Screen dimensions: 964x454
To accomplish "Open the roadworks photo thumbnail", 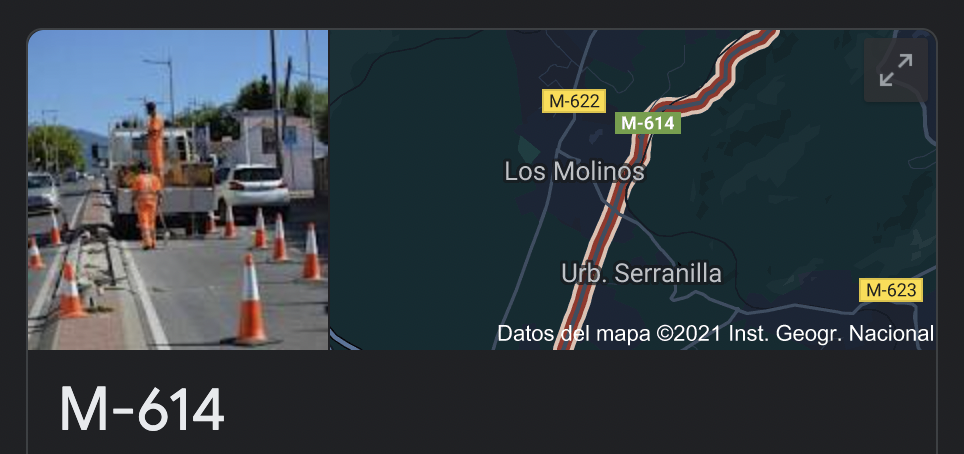I will (x=178, y=189).
